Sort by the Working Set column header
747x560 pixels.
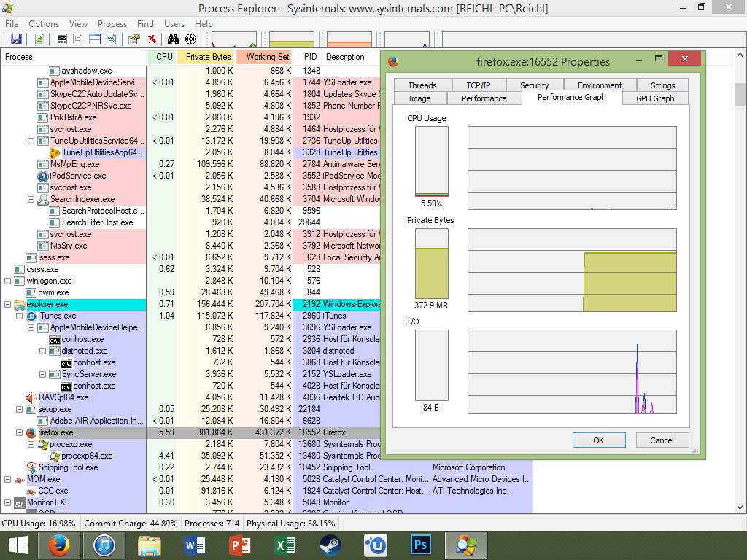[x=263, y=57]
